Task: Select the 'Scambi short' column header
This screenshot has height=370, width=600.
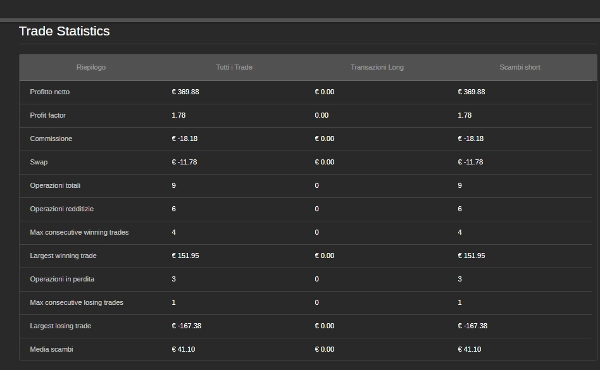Action: (x=520, y=67)
